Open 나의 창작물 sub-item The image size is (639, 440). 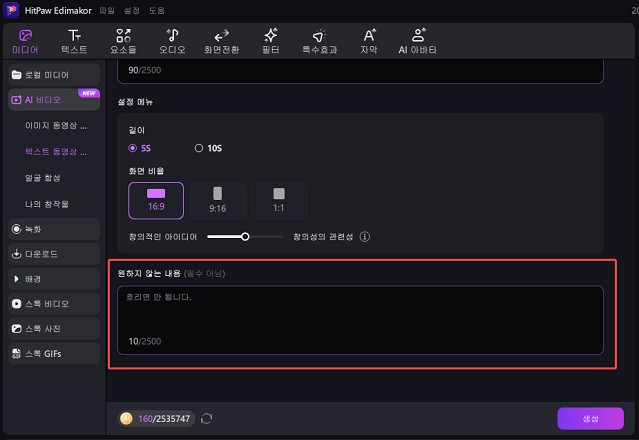click(47, 204)
